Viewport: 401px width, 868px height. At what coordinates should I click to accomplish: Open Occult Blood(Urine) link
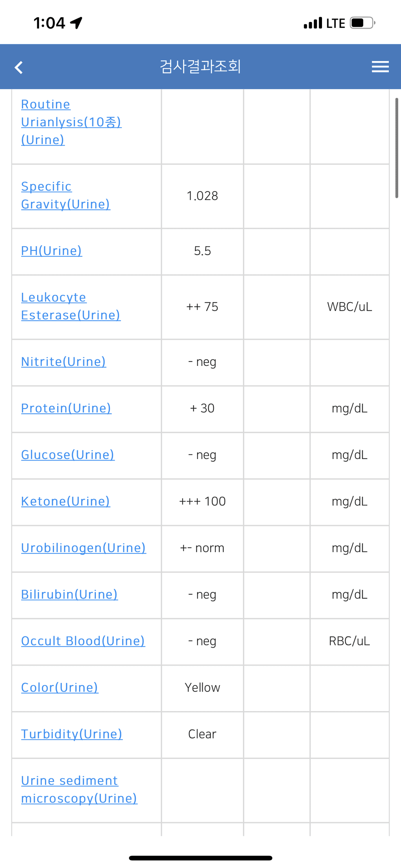(83, 641)
